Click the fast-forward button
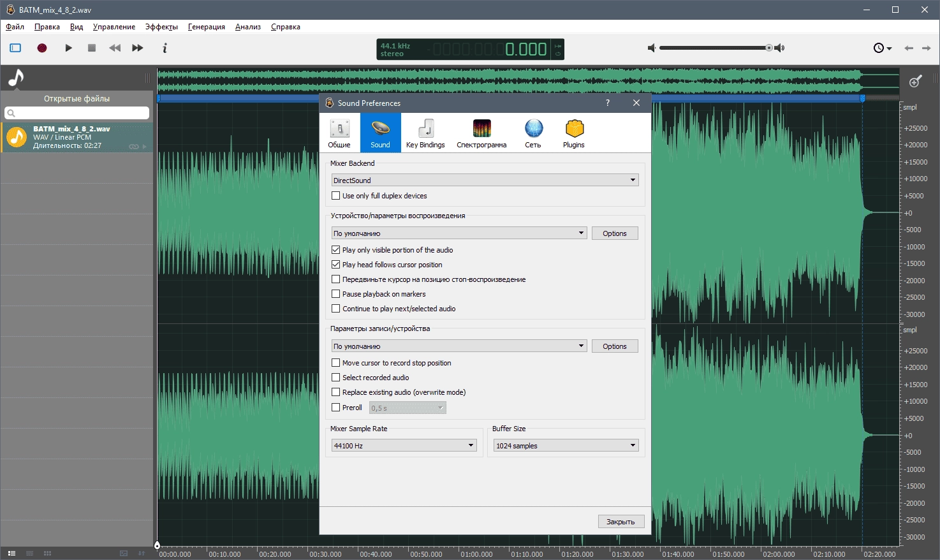Image resolution: width=940 pixels, height=560 pixels. 138,48
